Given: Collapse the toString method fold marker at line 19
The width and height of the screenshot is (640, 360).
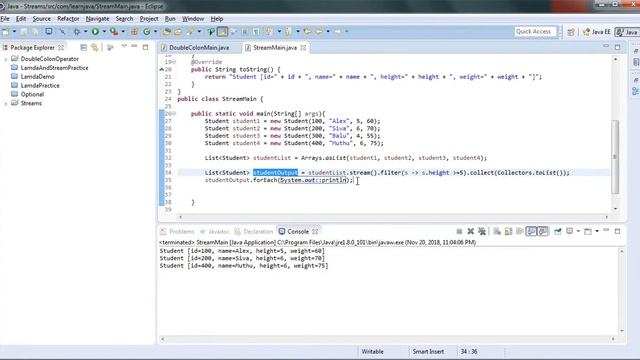Looking at the screenshot, I should pyautogui.click(x=174, y=62).
